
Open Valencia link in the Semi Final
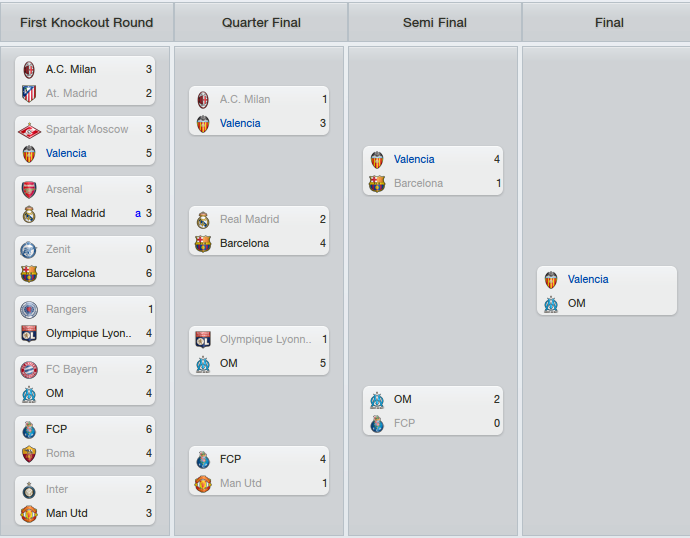[x=414, y=159]
